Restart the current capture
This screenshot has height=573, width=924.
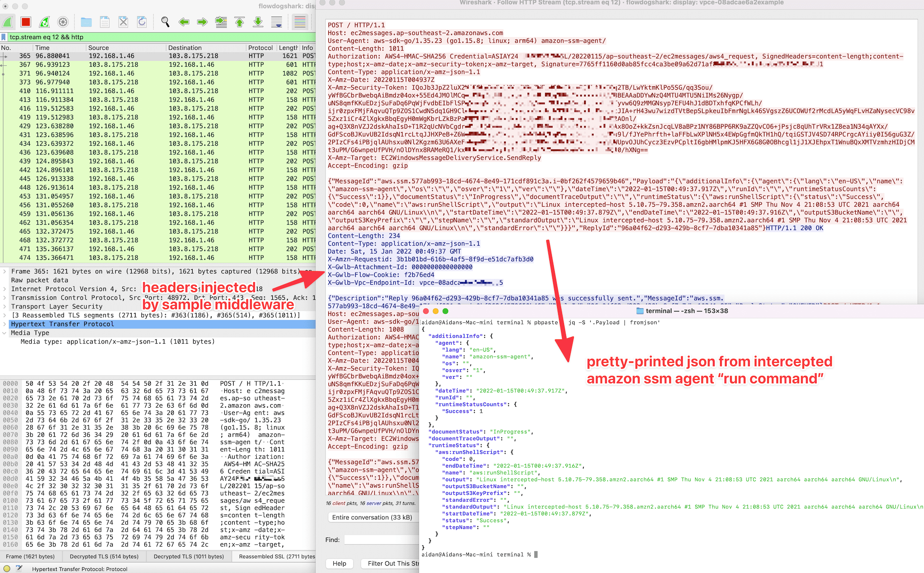point(44,22)
